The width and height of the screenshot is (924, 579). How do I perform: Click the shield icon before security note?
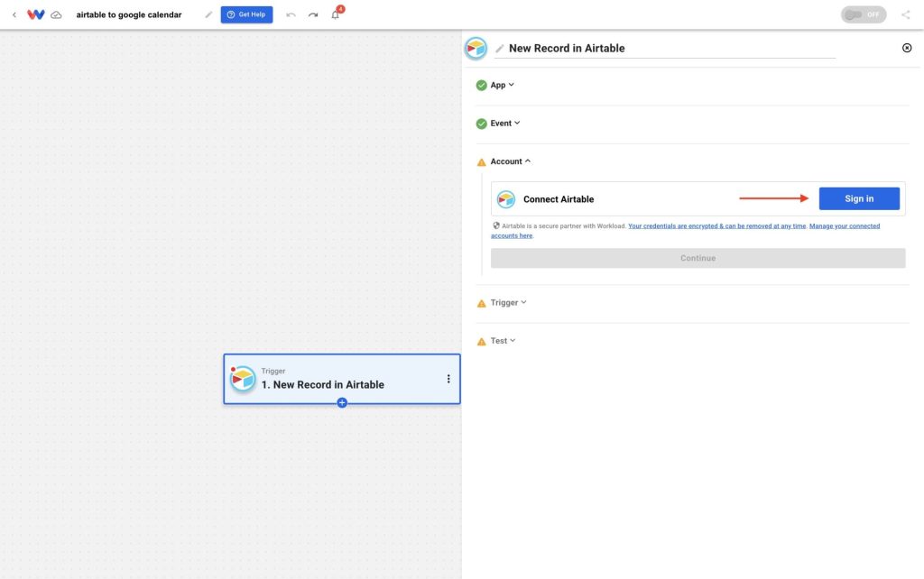tap(496, 225)
